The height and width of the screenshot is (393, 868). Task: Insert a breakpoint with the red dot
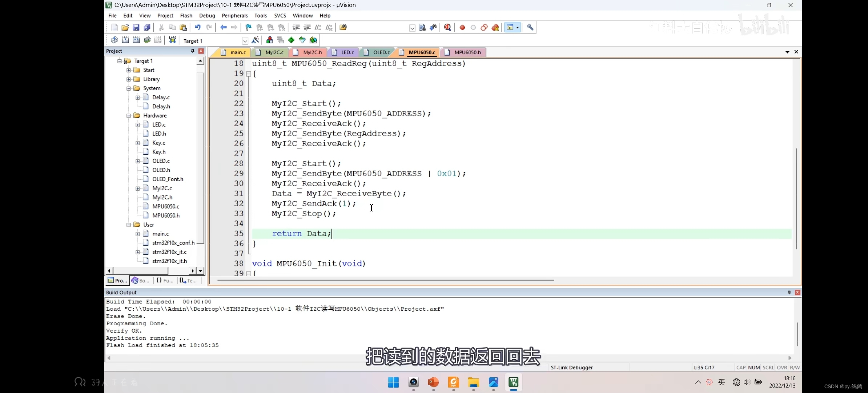point(462,27)
